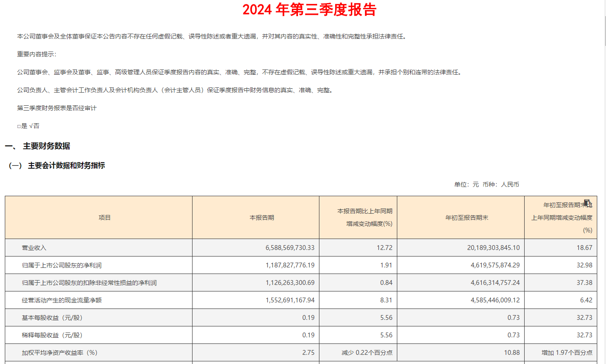Viewport: 606px width, 364px height.
Task: Click the 项目 column header
Action: point(105,218)
